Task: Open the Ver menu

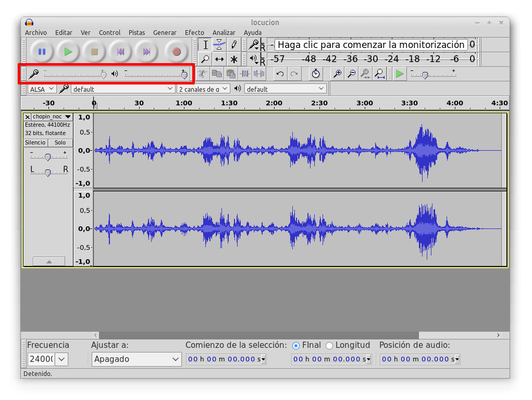Action: tap(85, 33)
